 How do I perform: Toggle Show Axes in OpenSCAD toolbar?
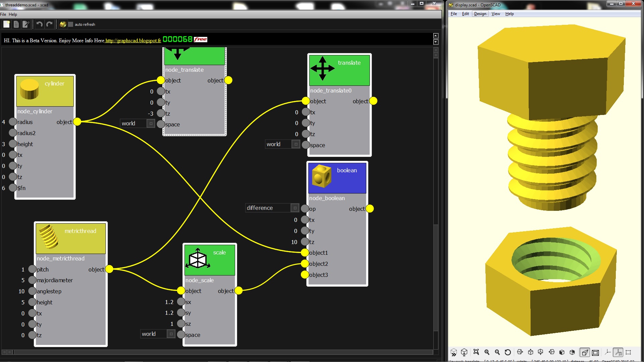608,352
